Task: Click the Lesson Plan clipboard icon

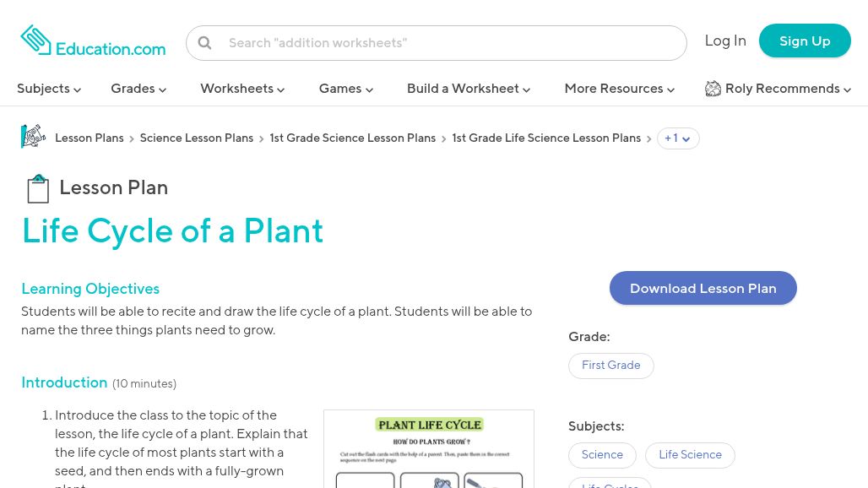Action: coord(38,187)
